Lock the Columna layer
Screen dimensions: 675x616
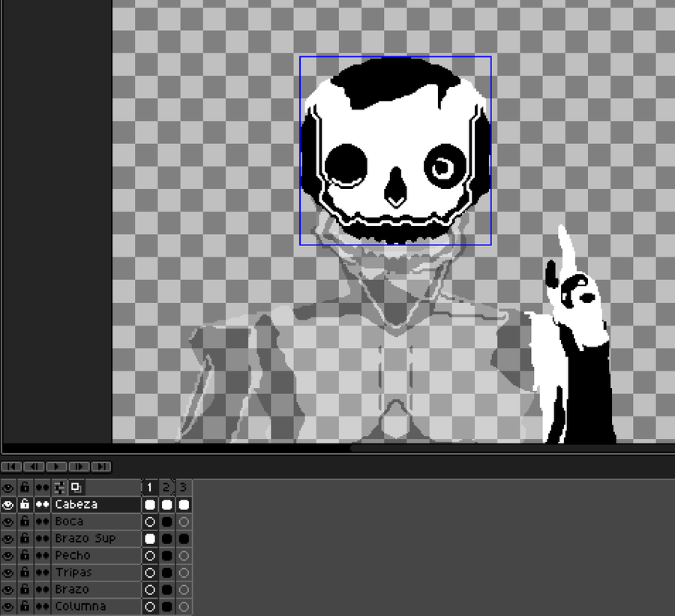point(25,606)
